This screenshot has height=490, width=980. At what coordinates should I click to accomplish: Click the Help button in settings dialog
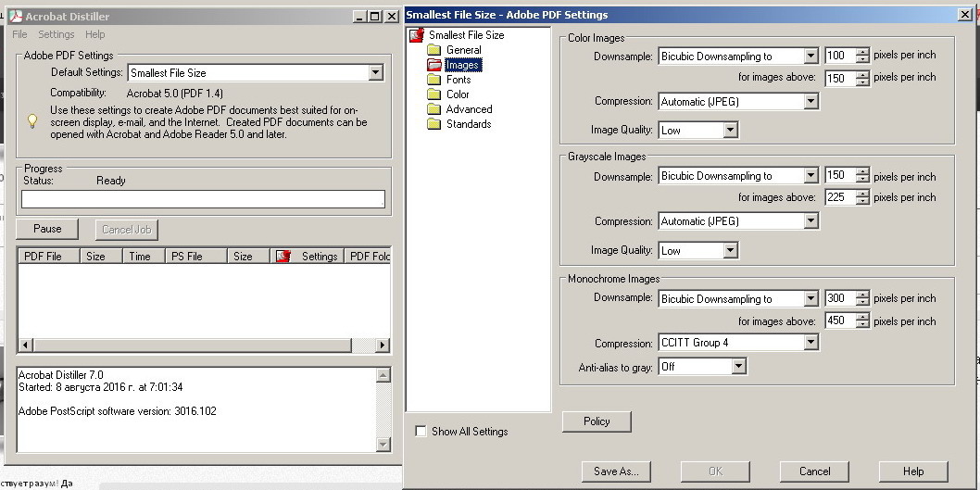[913, 471]
